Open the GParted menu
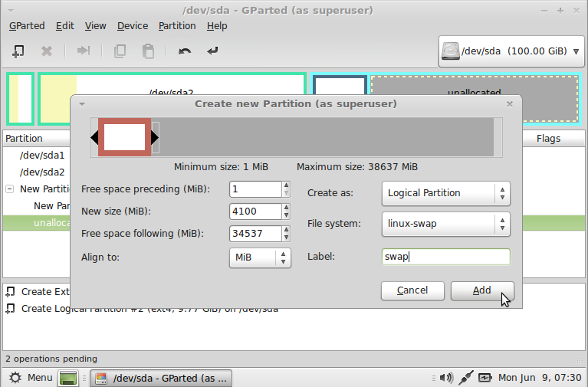This screenshot has width=588, height=387. pyautogui.click(x=27, y=26)
